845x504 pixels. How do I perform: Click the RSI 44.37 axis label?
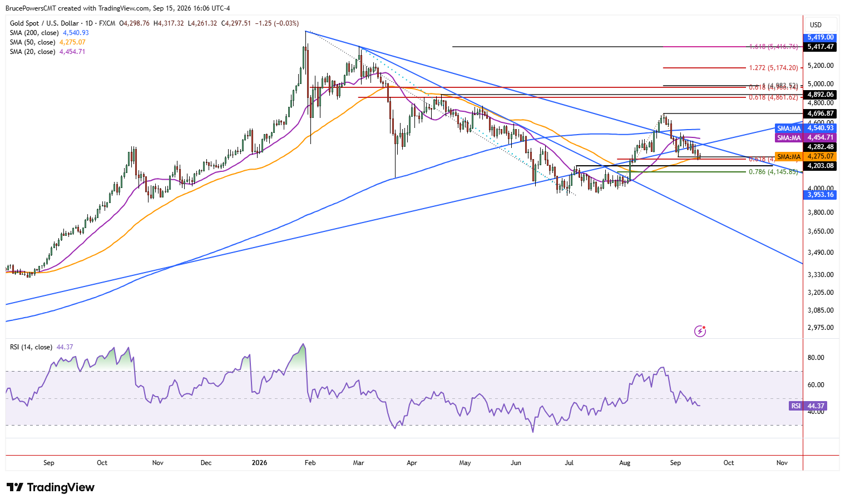click(808, 406)
